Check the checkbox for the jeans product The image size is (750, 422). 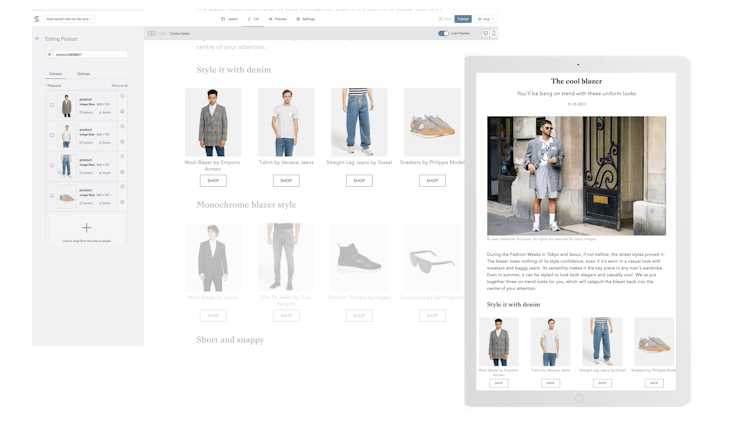pos(52,165)
